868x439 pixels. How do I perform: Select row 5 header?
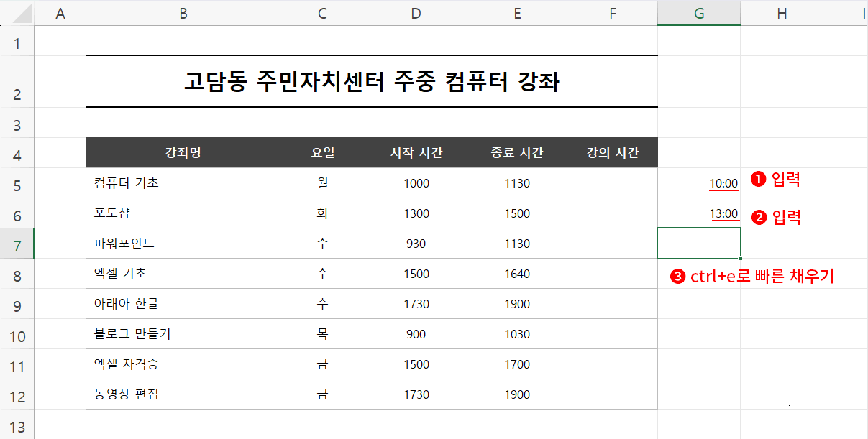point(17,183)
